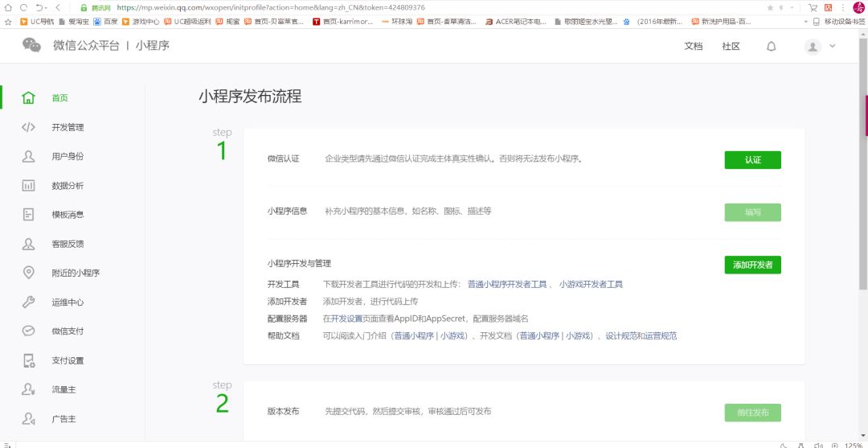The width and height of the screenshot is (868, 448).
Task: Click the sound icon in status bar
Action: [x=817, y=445]
